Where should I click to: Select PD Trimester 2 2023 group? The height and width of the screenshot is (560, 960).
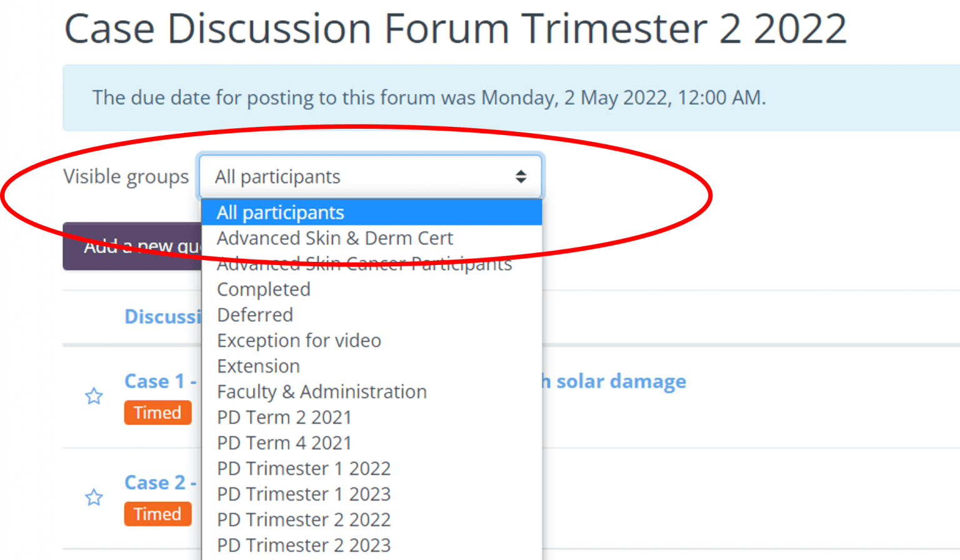click(x=304, y=546)
